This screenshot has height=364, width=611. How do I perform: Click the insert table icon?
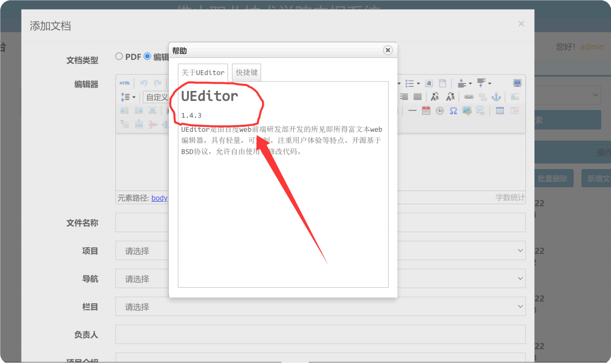[x=500, y=111]
